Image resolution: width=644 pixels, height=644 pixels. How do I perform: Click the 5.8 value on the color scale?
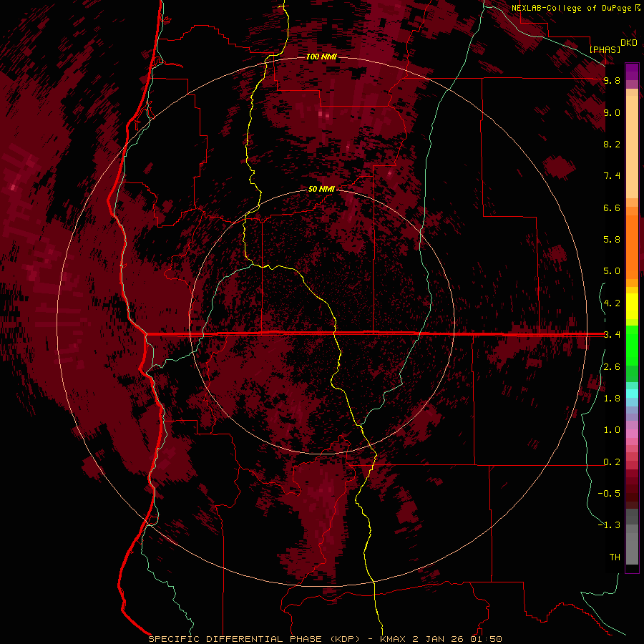click(612, 240)
